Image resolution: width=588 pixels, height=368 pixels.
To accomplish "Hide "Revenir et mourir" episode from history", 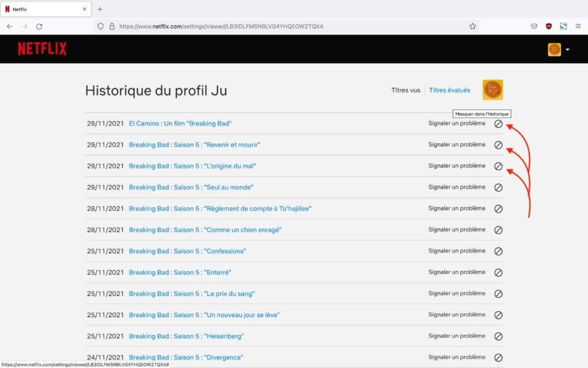I will pos(498,145).
